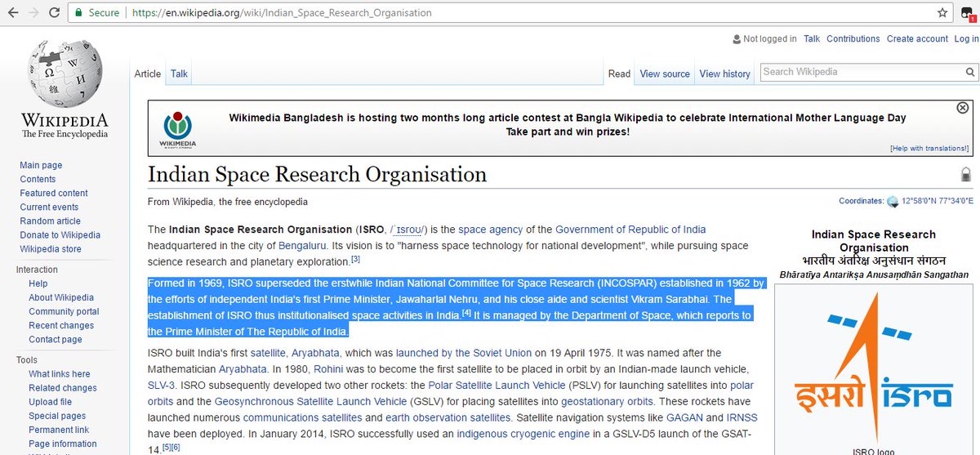Image resolution: width=980 pixels, height=455 pixels.
Task: Go to Main page in sidebar
Action: 41,165
